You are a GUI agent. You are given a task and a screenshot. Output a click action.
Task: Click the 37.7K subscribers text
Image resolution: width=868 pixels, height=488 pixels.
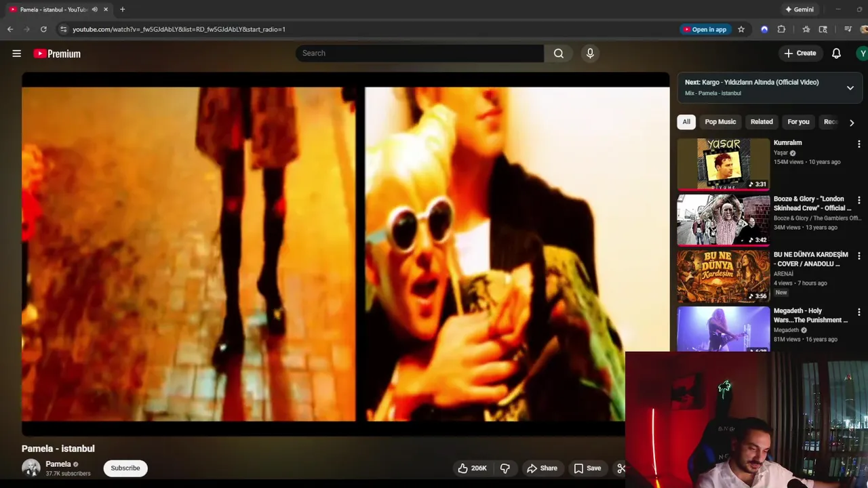click(68, 474)
